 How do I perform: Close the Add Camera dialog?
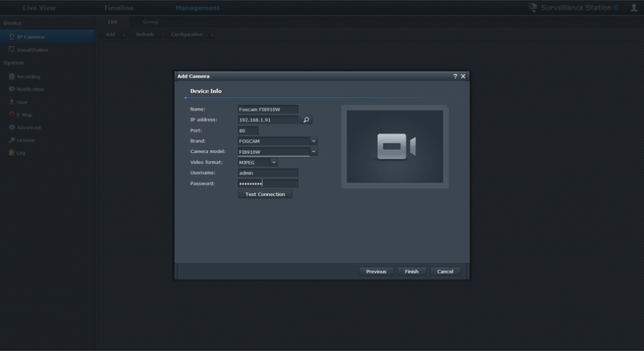tap(463, 76)
